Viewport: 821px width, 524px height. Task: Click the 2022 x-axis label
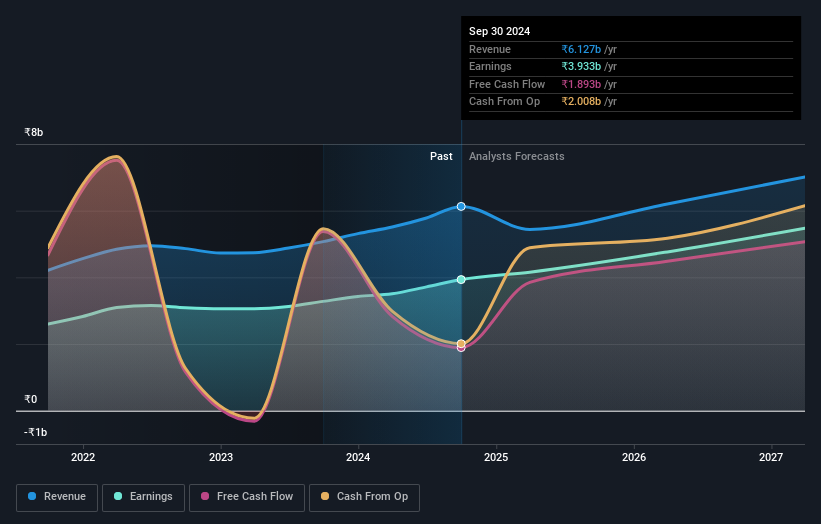(83, 457)
